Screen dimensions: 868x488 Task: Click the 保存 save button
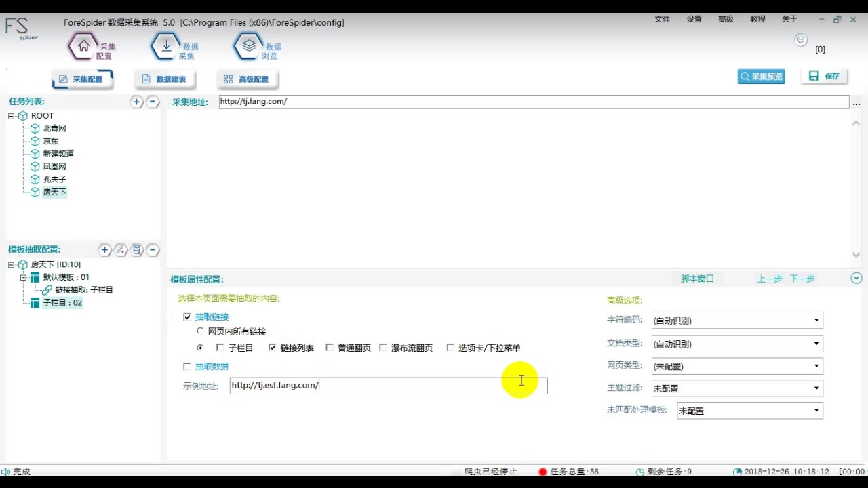tap(824, 77)
